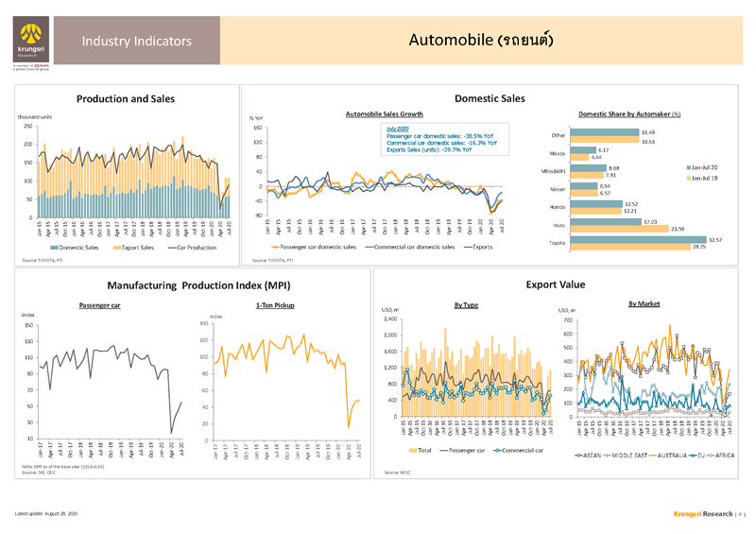
Task: Open the Domestic Share by Automaker heading
Action: (629, 113)
